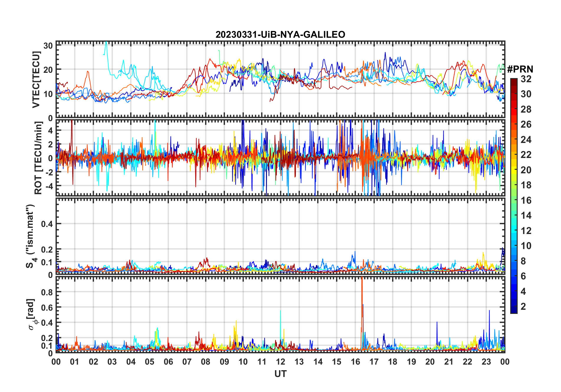Click x-axis tick label 23

pos(486,362)
